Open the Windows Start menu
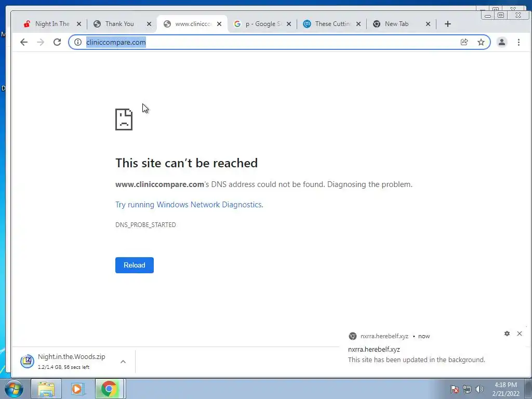532x399 pixels. pos(14,389)
